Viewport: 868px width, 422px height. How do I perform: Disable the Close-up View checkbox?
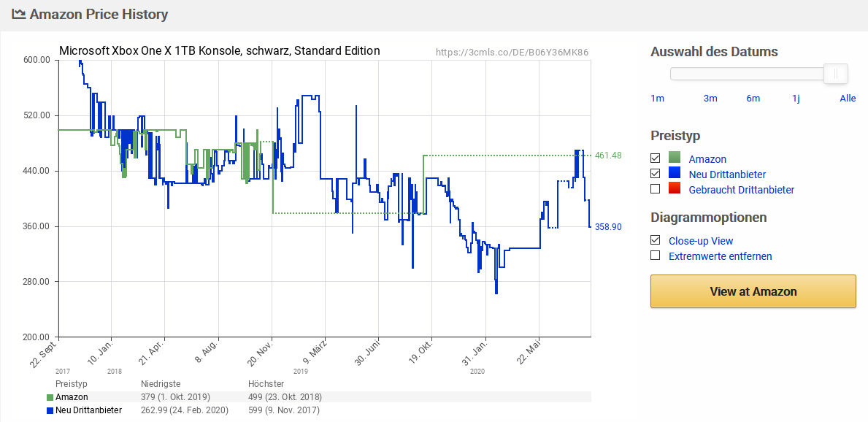click(656, 241)
